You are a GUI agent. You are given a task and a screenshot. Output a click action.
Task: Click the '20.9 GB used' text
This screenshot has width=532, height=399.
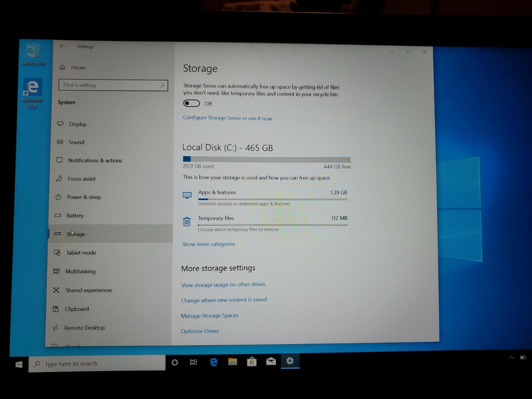[199, 166]
